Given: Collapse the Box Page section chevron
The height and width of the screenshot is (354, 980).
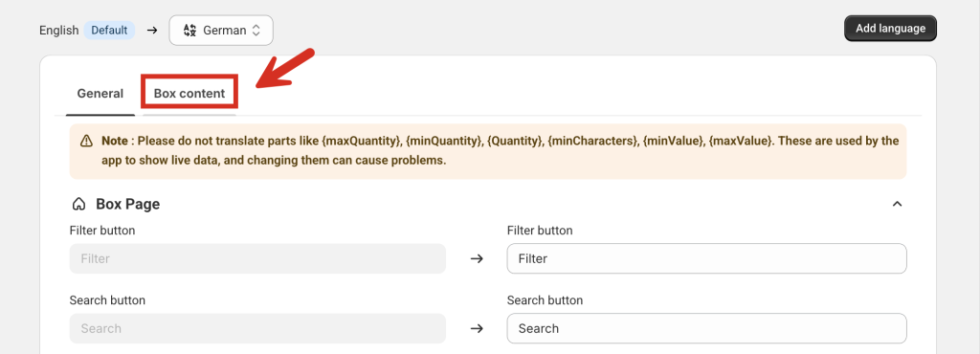Looking at the screenshot, I should [897, 204].
